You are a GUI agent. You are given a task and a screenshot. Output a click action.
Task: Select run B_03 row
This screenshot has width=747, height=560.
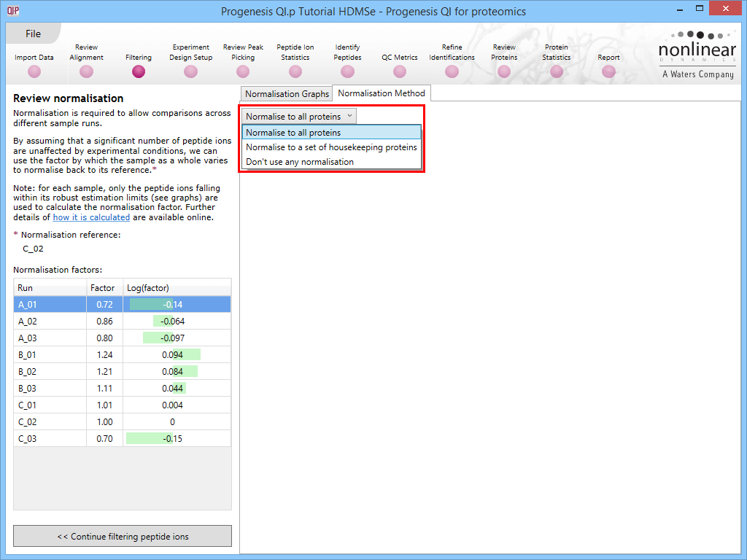pos(123,388)
